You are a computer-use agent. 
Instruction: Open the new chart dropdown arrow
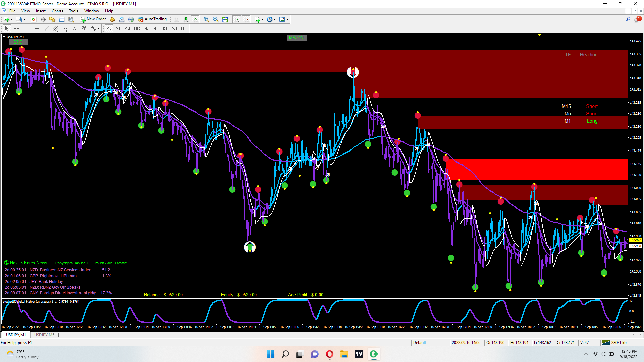tap(12, 19)
